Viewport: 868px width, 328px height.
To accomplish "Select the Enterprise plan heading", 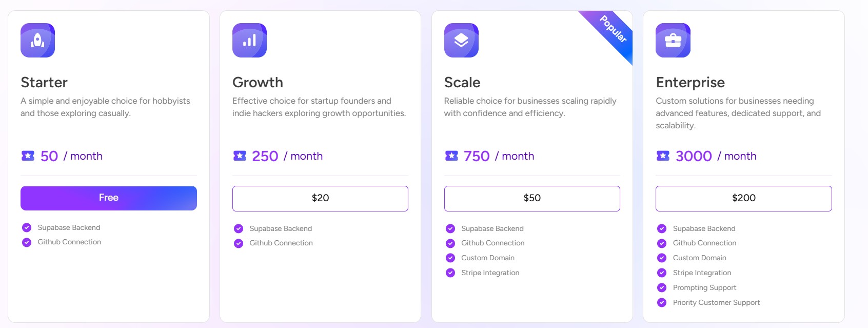I will (691, 82).
